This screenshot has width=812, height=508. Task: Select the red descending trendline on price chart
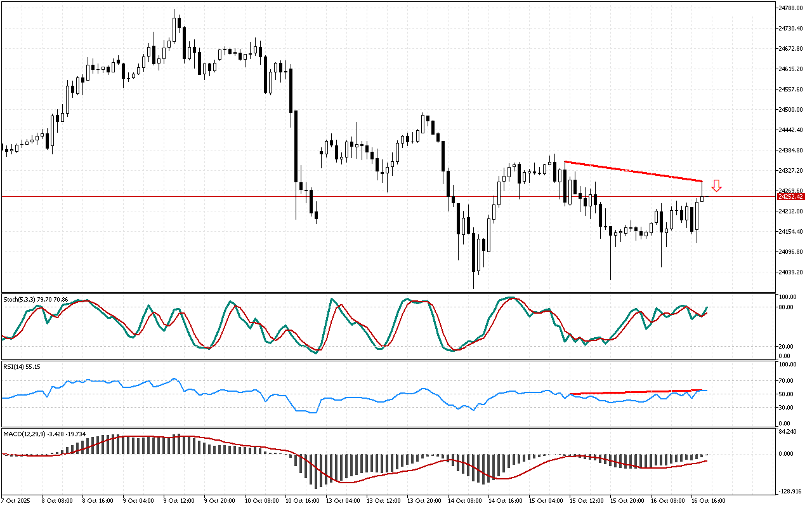633,171
